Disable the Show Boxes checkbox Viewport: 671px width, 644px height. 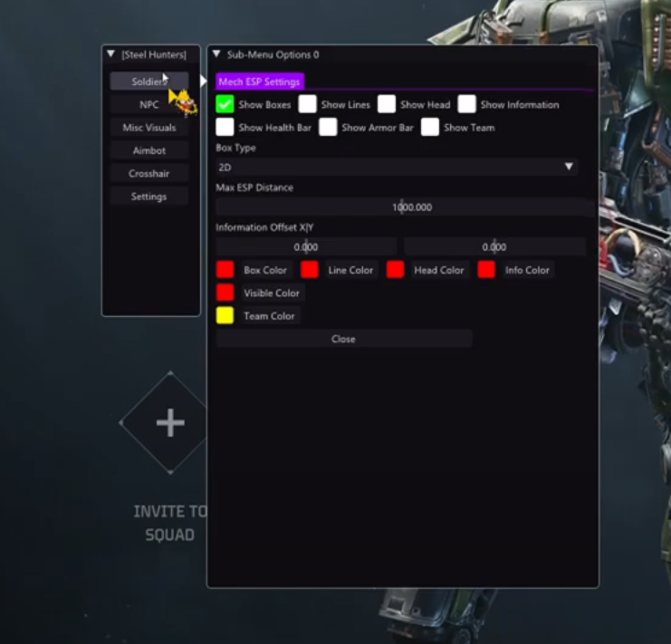click(225, 104)
